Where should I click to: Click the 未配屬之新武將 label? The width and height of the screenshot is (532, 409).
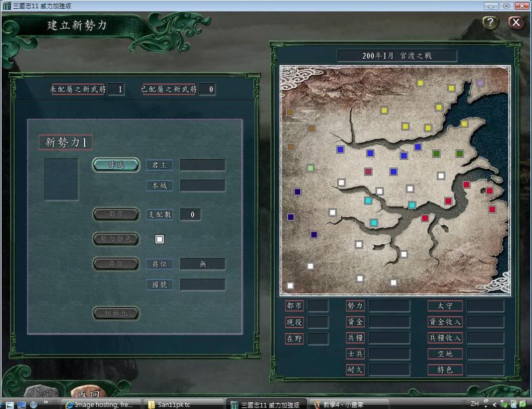[x=78, y=89]
